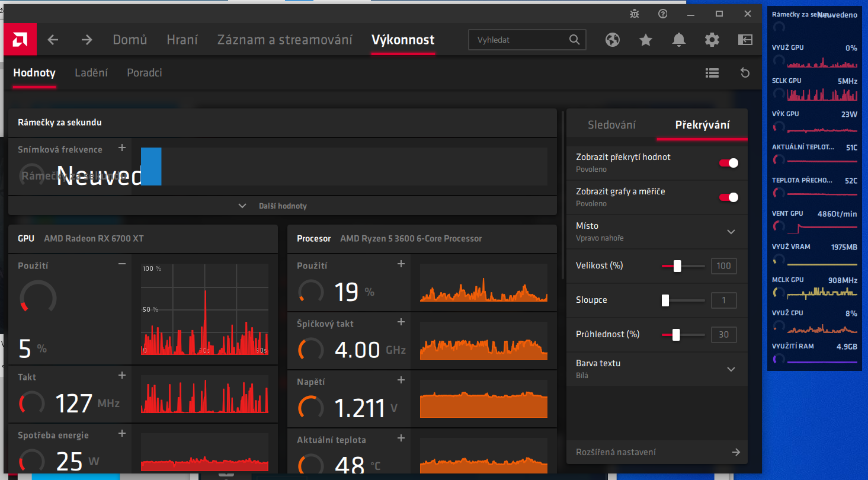Open the help question mark icon

[663, 14]
